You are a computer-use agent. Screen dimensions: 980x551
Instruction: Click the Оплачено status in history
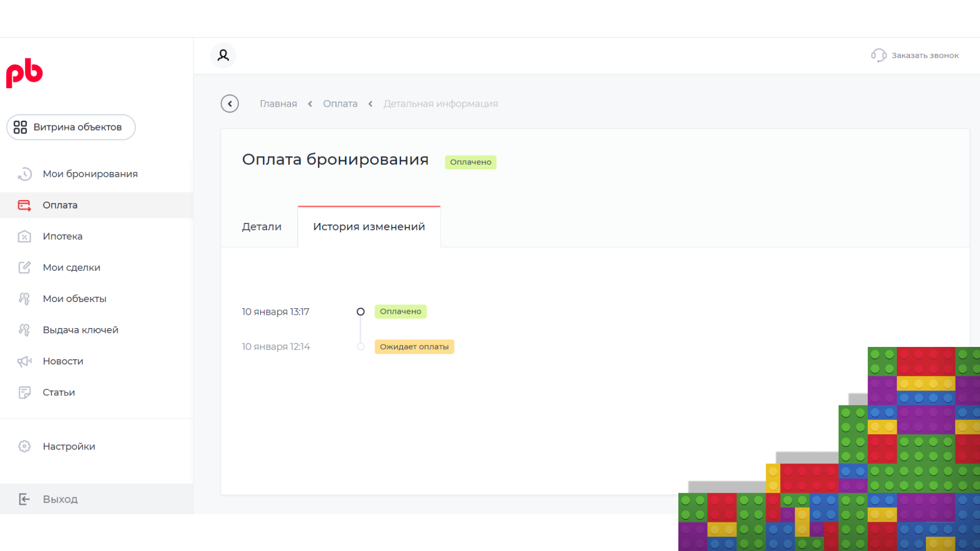[x=401, y=312]
